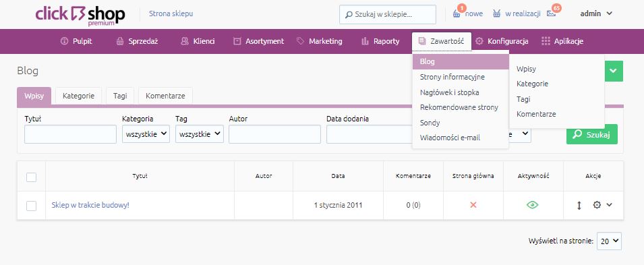Click the Aplikacje grid icon
The height and width of the screenshot is (265, 644).
coord(546,41)
